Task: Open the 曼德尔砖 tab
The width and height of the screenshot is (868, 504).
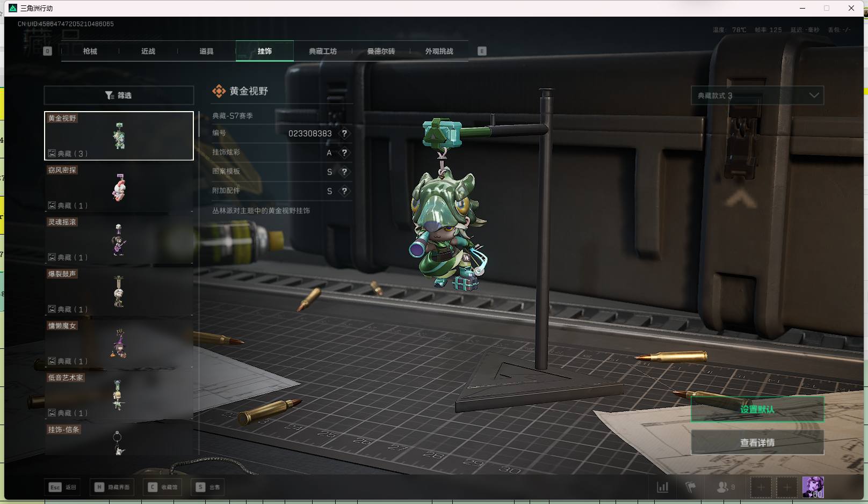Action: (381, 51)
